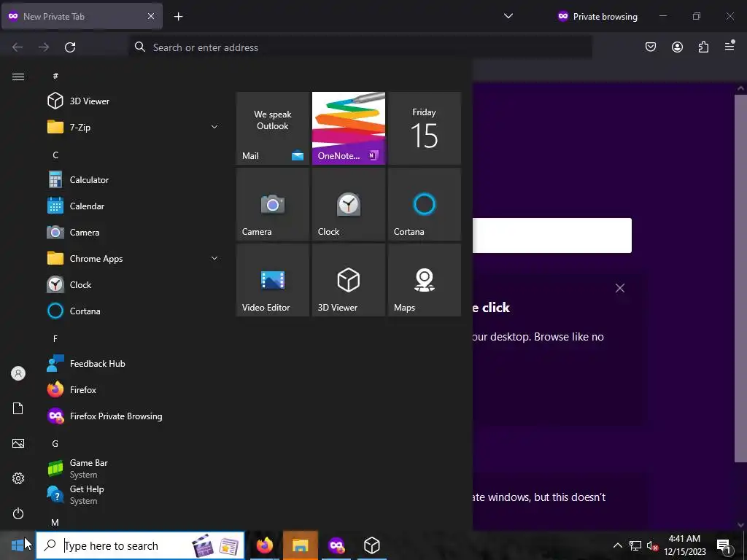The height and width of the screenshot is (560, 747).
Task: Click the Power button in Start sidebar
Action: click(x=18, y=513)
